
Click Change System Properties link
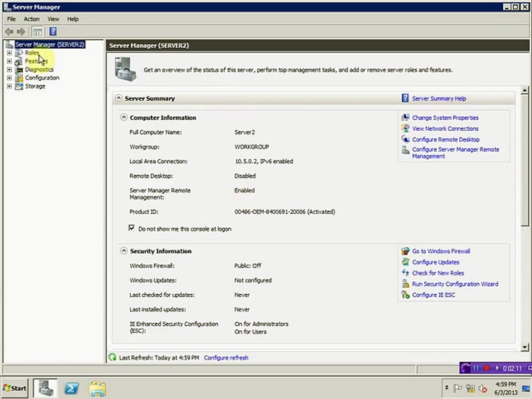[445, 117]
